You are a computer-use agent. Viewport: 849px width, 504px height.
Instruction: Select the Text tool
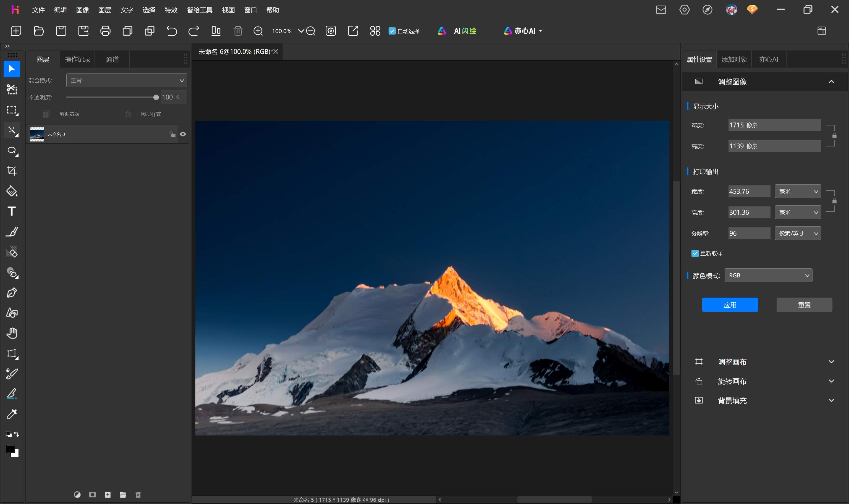12,211
